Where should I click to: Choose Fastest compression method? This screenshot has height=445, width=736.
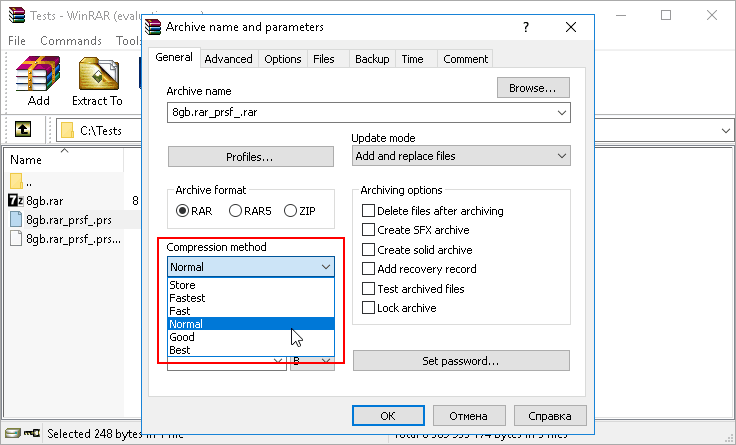click(251, 298)
